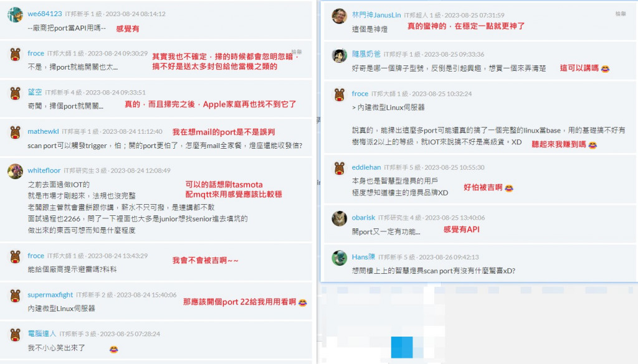Click the supermaxfight username link

[x=50, y=294]
